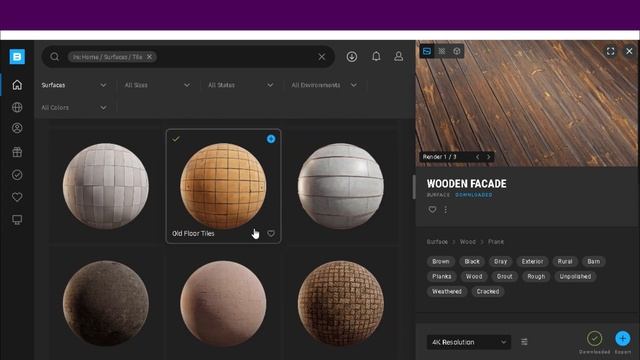The image size is (640, 360).
Task: Select the pink plain sphere thumbnail
Action: [223, 304]
